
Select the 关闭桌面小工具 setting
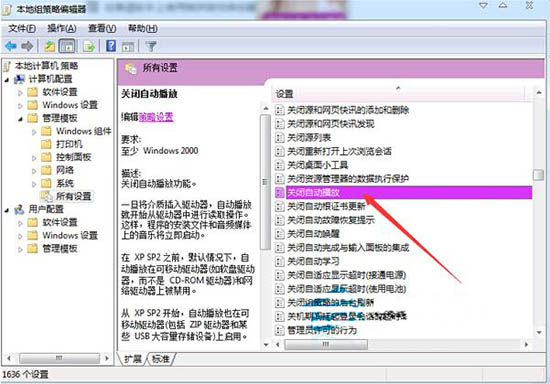tap(317, 165)
